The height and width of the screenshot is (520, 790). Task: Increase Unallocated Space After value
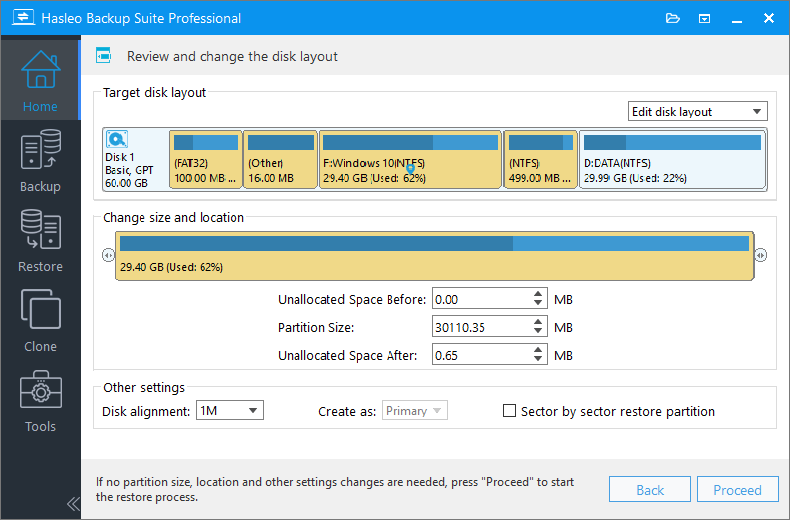click(x=538, y=350)
